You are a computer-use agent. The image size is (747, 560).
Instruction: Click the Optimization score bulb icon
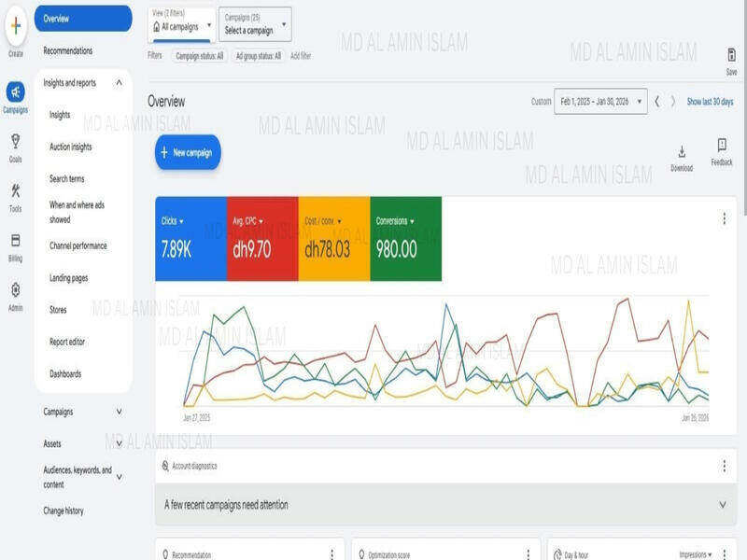coord(361,554)
